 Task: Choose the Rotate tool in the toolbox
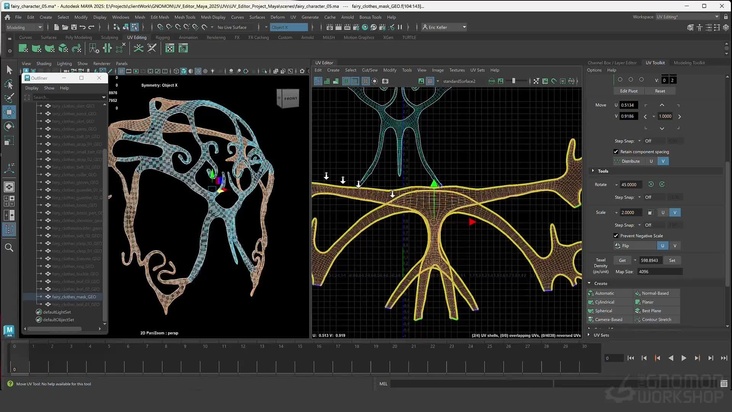(x=9, y=126)
